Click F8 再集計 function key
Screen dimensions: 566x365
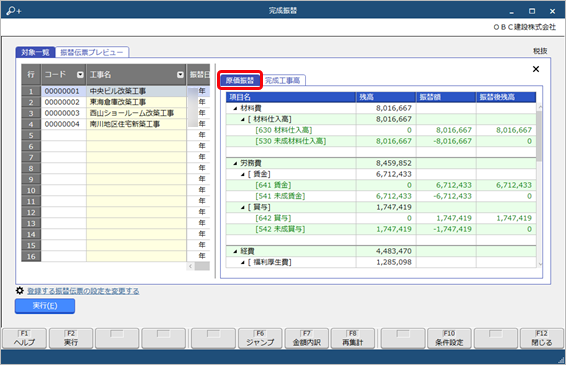[x=353, y=338]
